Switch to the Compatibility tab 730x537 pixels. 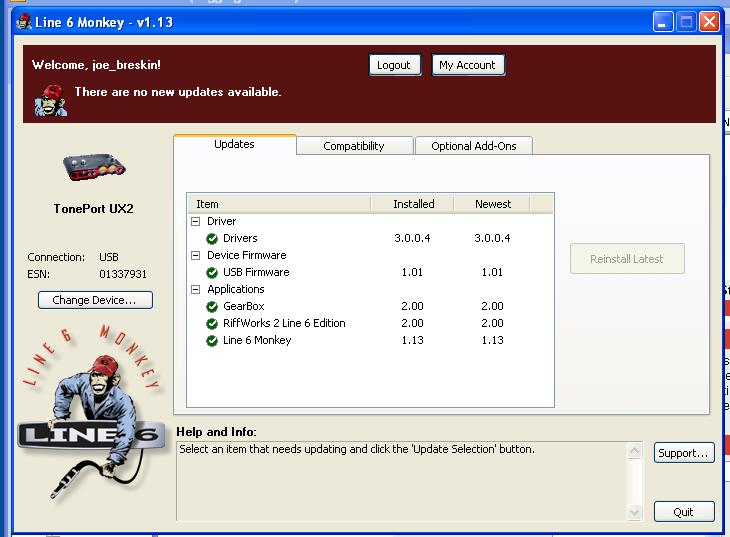[354, 146]
